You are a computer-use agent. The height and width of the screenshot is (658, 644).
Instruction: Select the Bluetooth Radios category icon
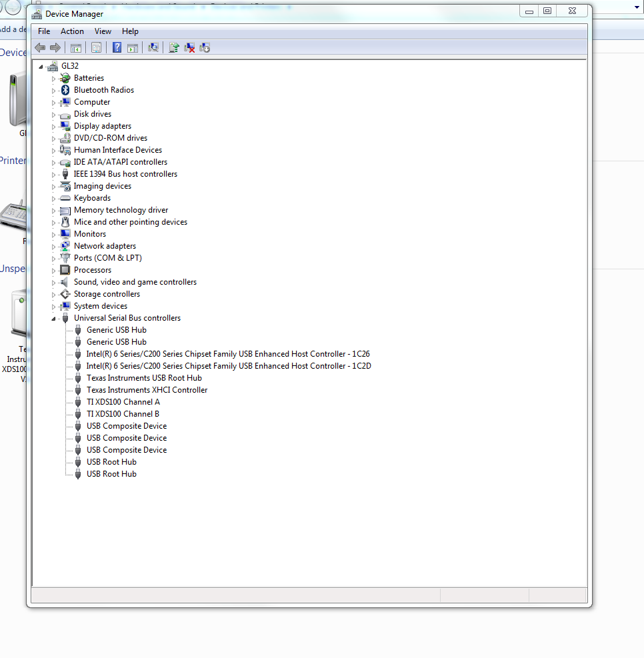click(x=65, y=90)
